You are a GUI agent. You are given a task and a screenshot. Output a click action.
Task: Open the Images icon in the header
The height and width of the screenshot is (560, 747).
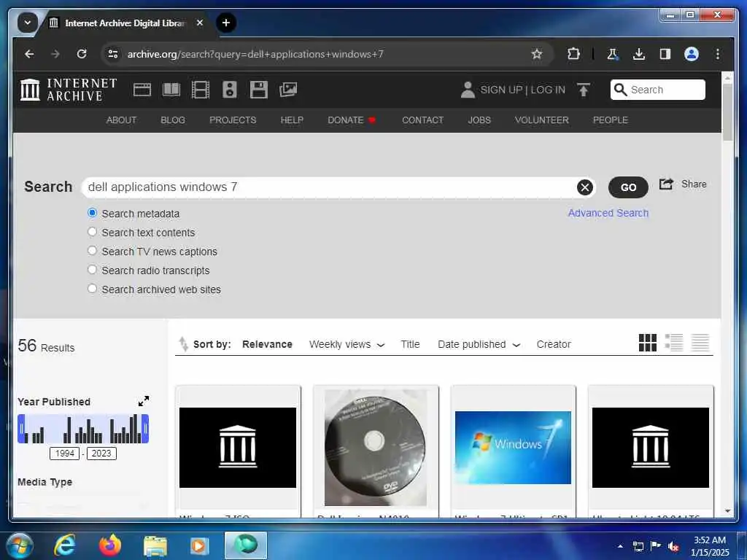(x=287, y=90)
